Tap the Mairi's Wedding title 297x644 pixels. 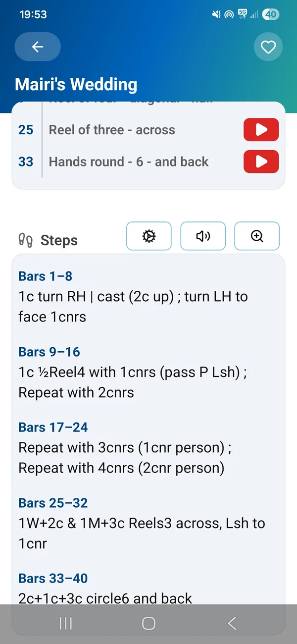coord(77,85)
